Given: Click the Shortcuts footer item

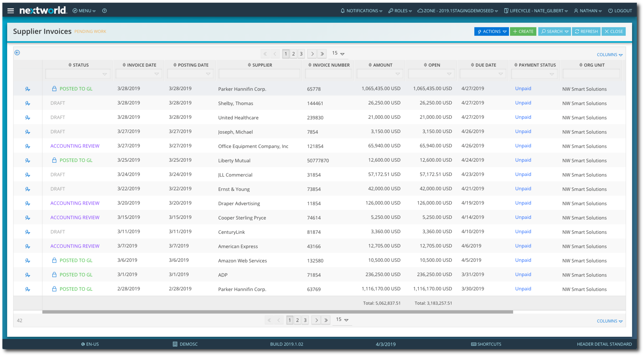Looking at the screenshot, I should click(486, 344).
